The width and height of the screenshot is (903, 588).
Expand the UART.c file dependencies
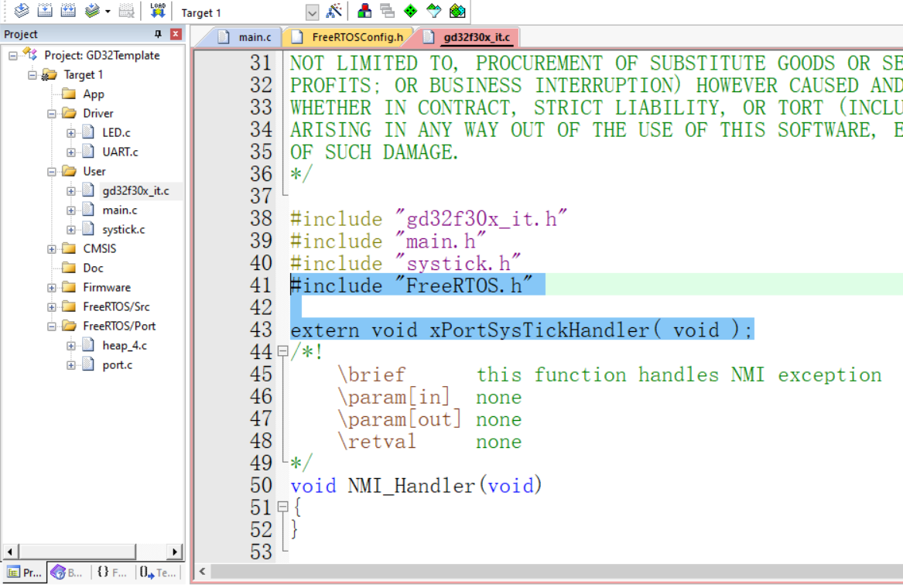click(71, 152)
